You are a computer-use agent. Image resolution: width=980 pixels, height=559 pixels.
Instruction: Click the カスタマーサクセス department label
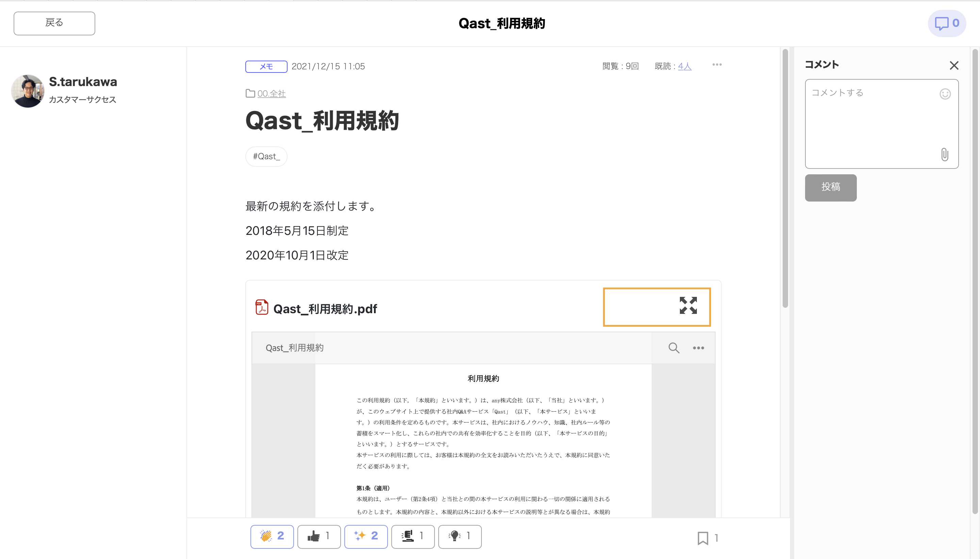[82, 100]
